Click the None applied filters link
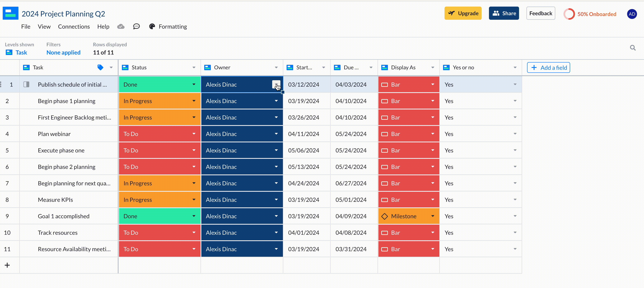This screenshot has width=644, height=288. pos(63,52)
